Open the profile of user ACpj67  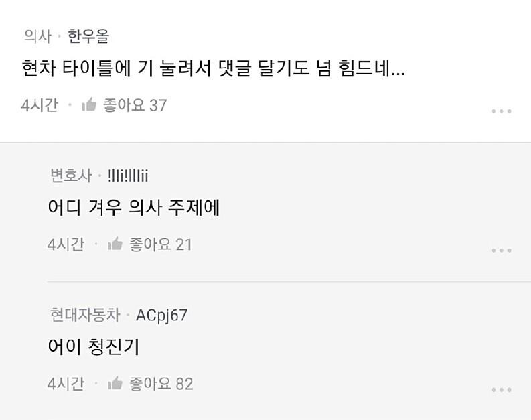pyautogui.click(x=161, y=315)
